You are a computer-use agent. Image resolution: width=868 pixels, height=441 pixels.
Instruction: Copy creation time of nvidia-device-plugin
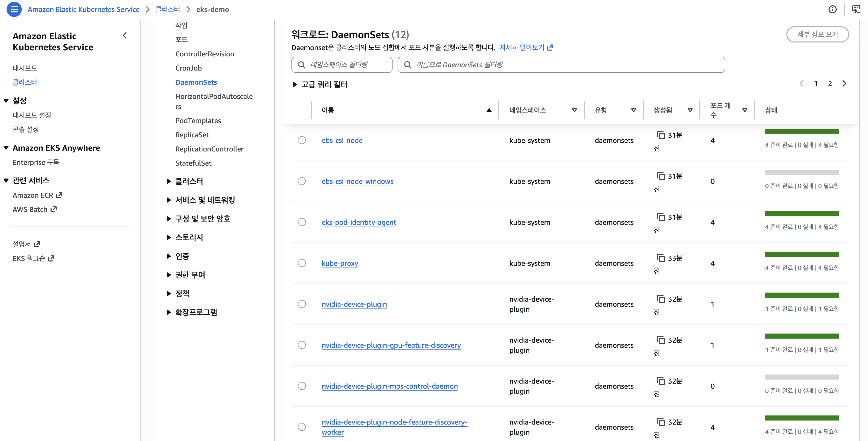click(x=661, y=299)
